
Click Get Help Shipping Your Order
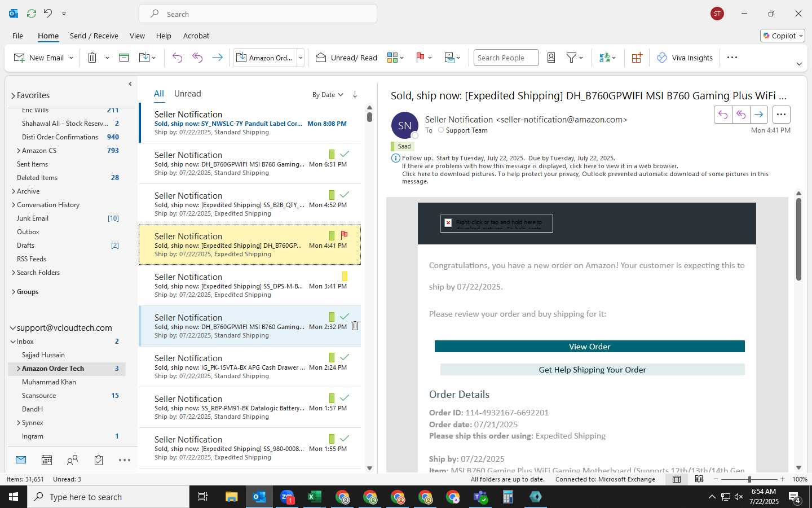click(592, 370)
